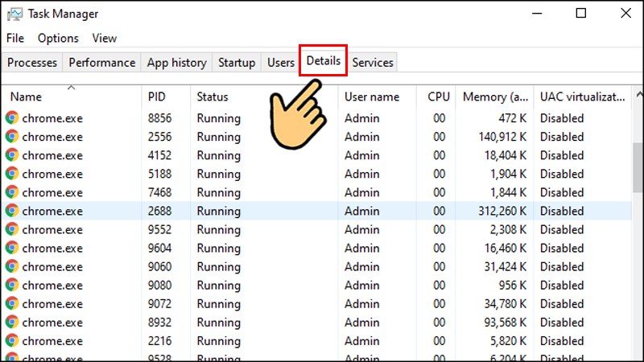The height and width of the screenshot is (362, 644).
Task: Click chrome icon for PID 8856
Action: (x=12, y=117)
